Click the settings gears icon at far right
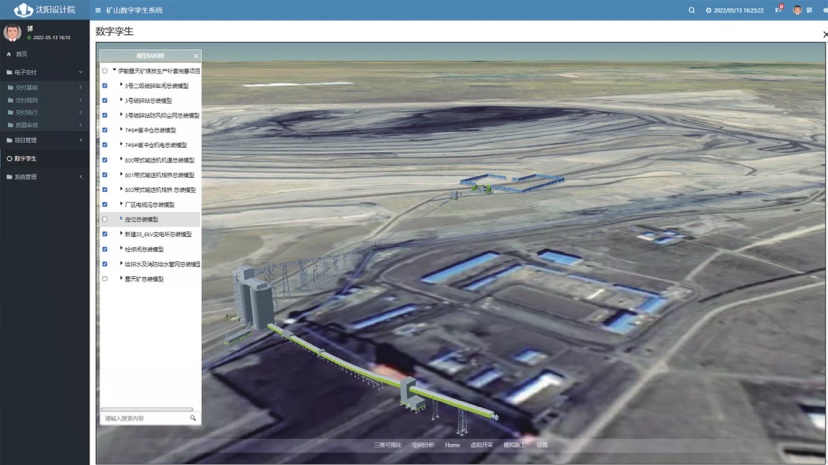828x465 pixels. (824, 10)
